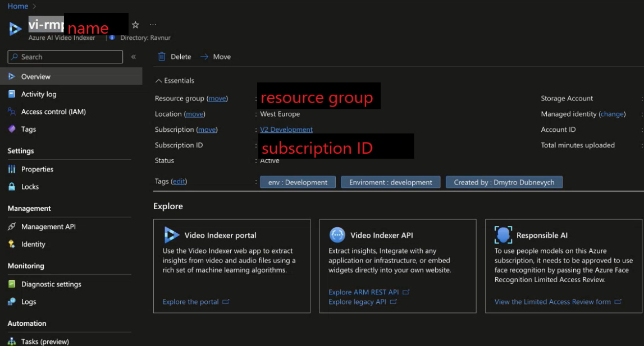The image size is (644, 346).
Task: Click the Diagnostic settings green icon
Action: coord(12,284)
